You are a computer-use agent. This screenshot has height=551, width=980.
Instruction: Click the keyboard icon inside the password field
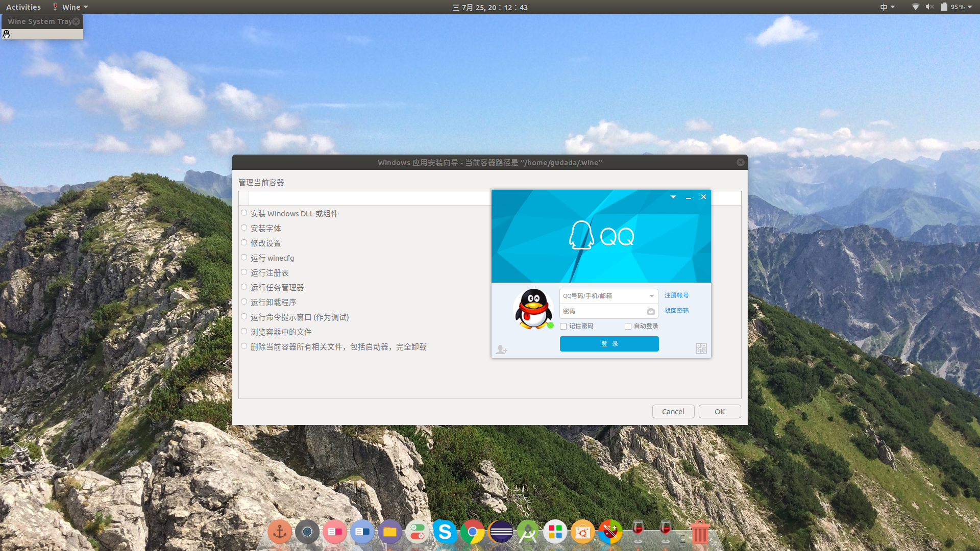650,311
